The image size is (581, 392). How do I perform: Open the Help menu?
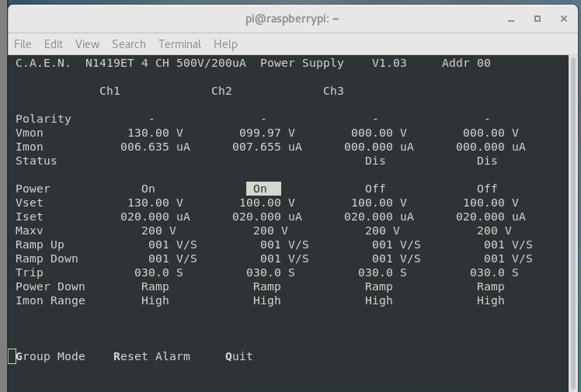225,44
